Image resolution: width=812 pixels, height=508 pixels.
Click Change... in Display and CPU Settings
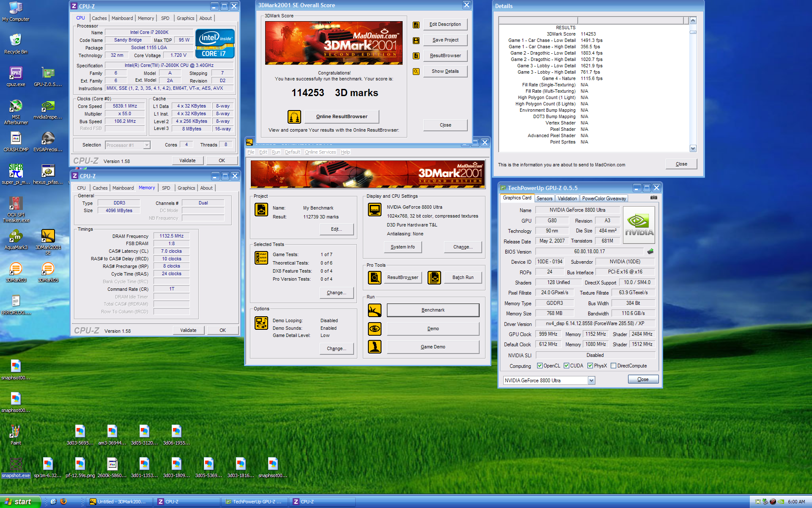coord(463,247)
